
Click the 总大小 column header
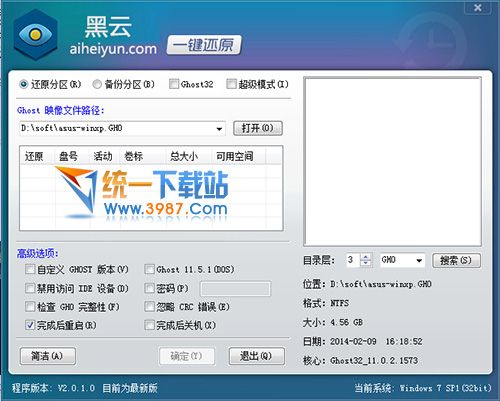pyautogui.click(x=184, y=156)
